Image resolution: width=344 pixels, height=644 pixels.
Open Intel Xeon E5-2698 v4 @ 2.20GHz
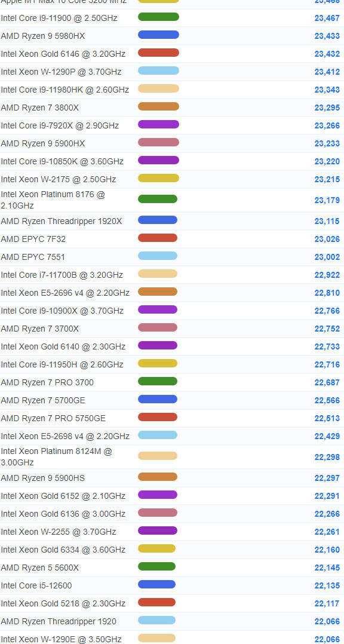[65, 436]
